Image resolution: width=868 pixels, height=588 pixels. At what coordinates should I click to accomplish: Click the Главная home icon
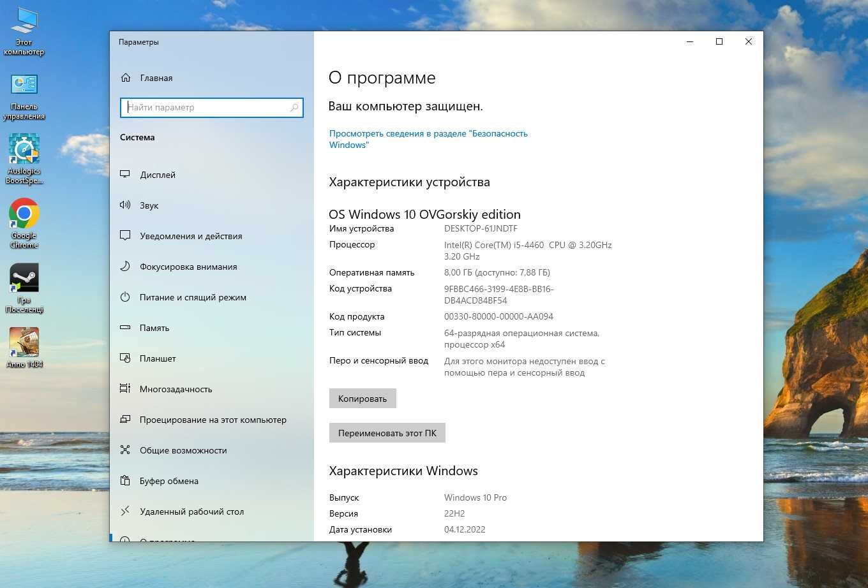click(x=126, y=78)
